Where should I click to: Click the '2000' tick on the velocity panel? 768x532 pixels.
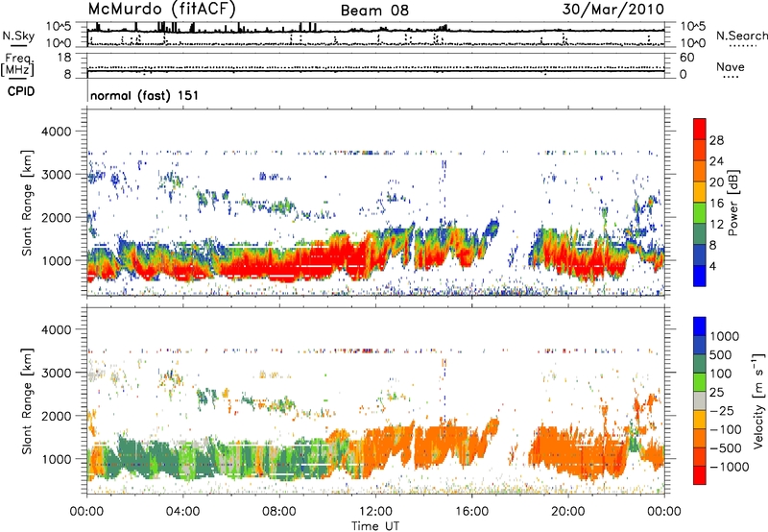(57, 416)
